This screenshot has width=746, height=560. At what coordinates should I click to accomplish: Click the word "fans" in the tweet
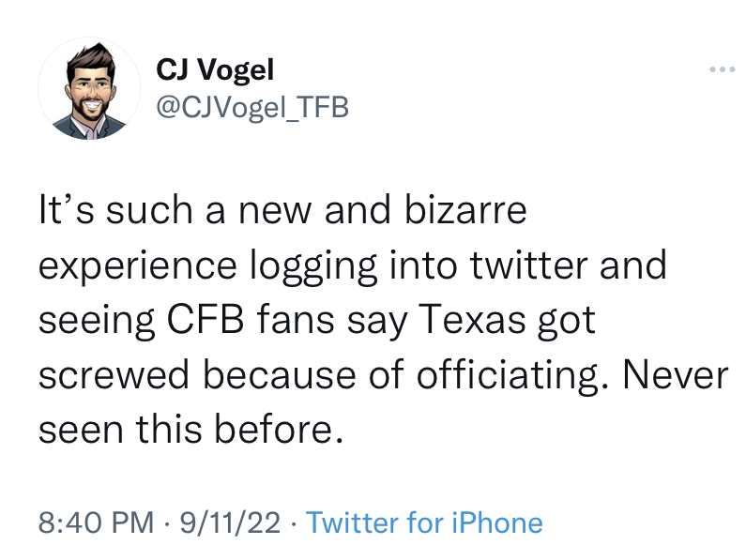[x=278, y=320]
